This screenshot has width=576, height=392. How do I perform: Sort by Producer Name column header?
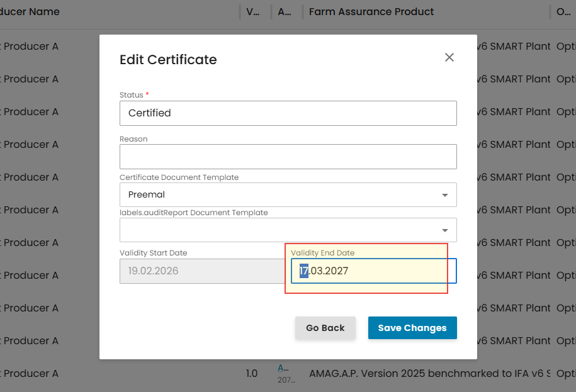click(31, 11)
